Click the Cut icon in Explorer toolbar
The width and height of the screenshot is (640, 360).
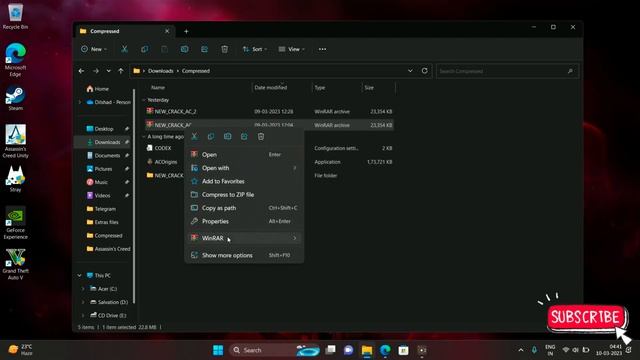124,49
